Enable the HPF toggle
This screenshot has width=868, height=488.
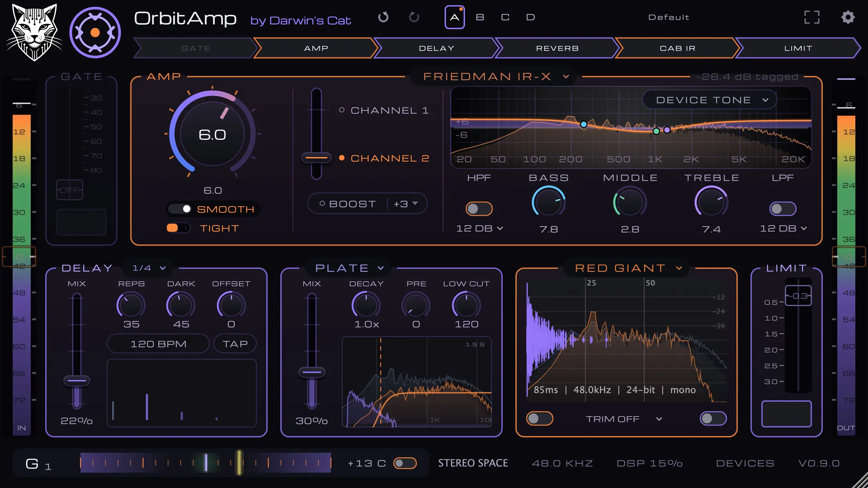coord(479,209)
